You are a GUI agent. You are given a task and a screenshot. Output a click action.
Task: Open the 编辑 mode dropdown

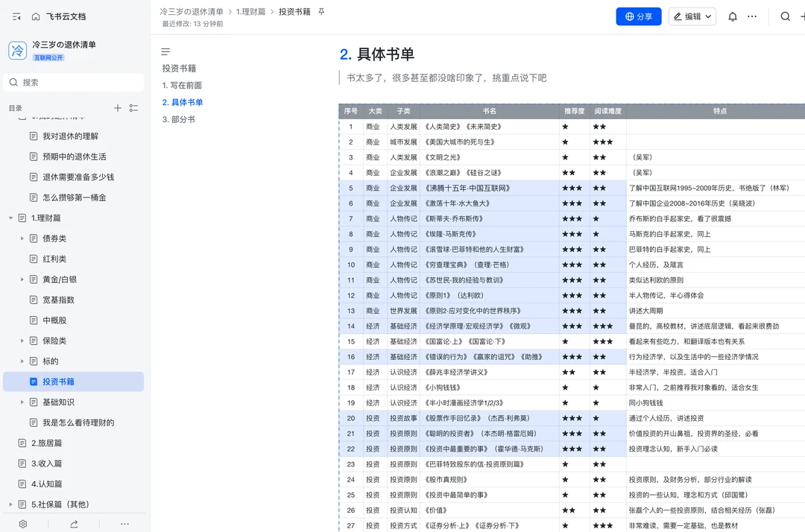(x=692, y=16)
